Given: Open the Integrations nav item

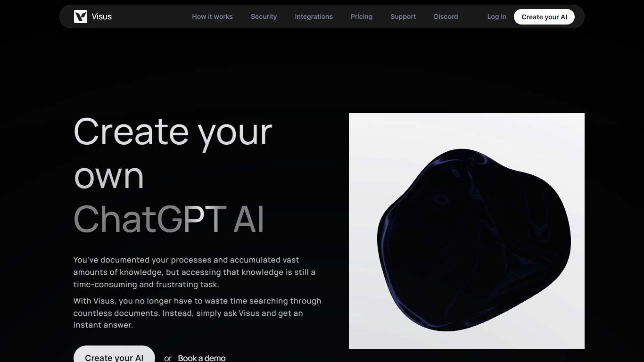Looking at the screenshot, I should tap(314, 16).
